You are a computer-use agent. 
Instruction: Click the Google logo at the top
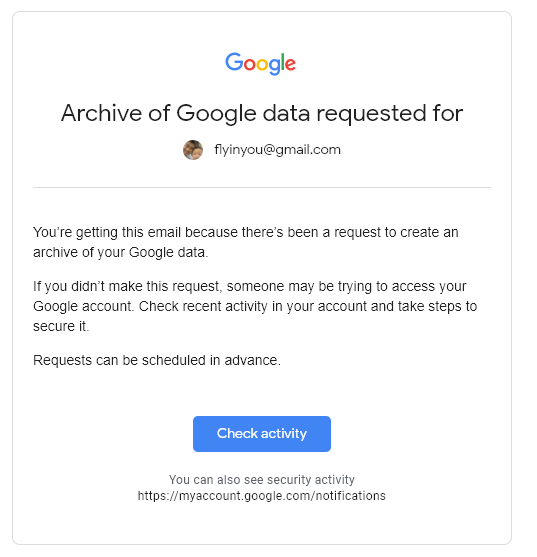tap(260, 64)
